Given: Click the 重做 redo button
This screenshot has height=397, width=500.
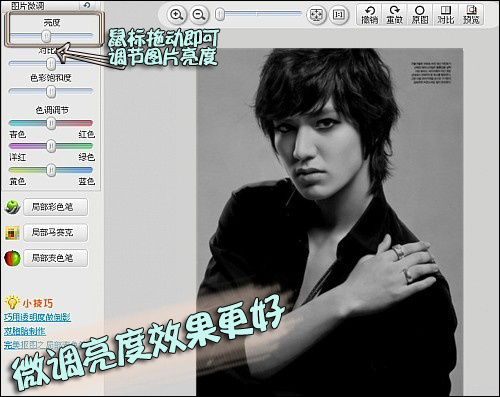Looking at the screenshot, I should click(395, 15).
